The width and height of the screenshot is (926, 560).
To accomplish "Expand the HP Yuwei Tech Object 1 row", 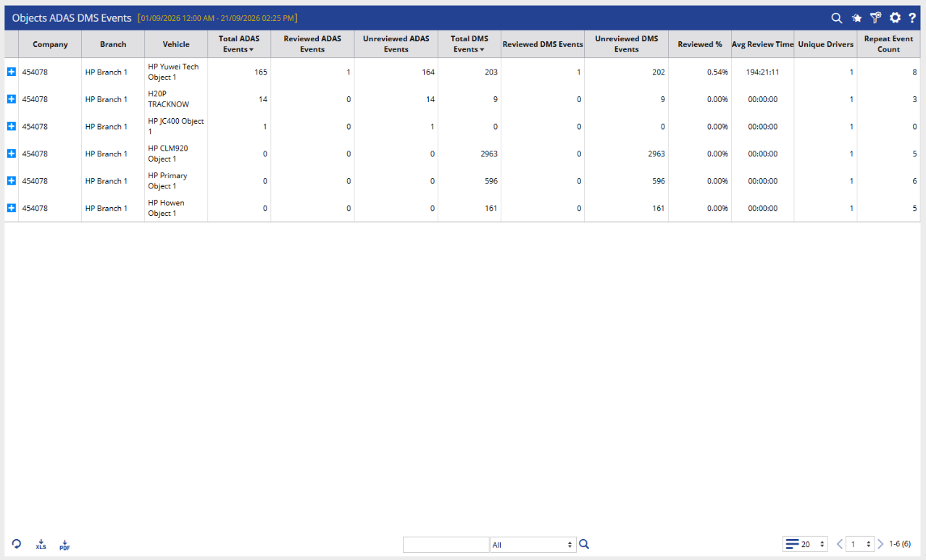I will coord(11,72).
